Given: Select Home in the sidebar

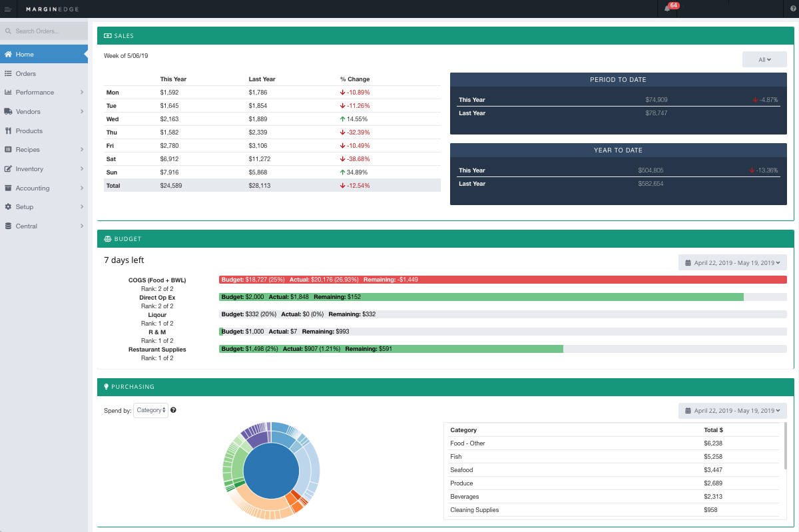Looking at the screenshot, I should tap(44, 55).
